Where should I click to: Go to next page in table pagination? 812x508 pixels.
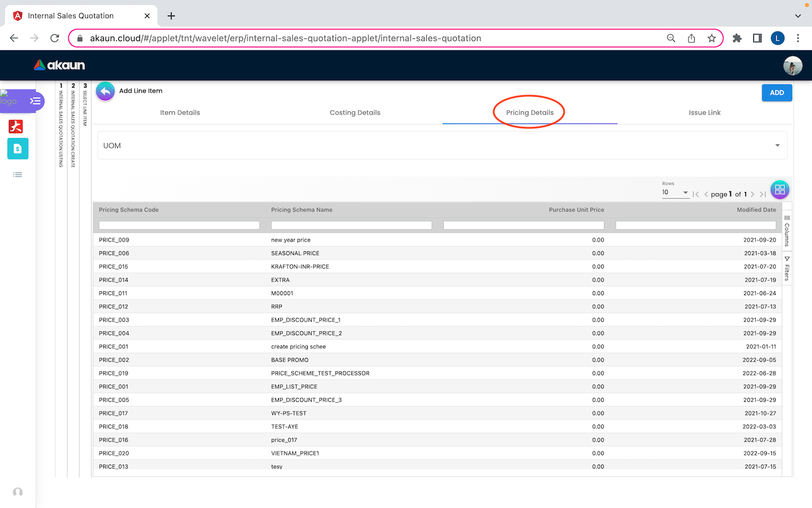tap(752, 194)
